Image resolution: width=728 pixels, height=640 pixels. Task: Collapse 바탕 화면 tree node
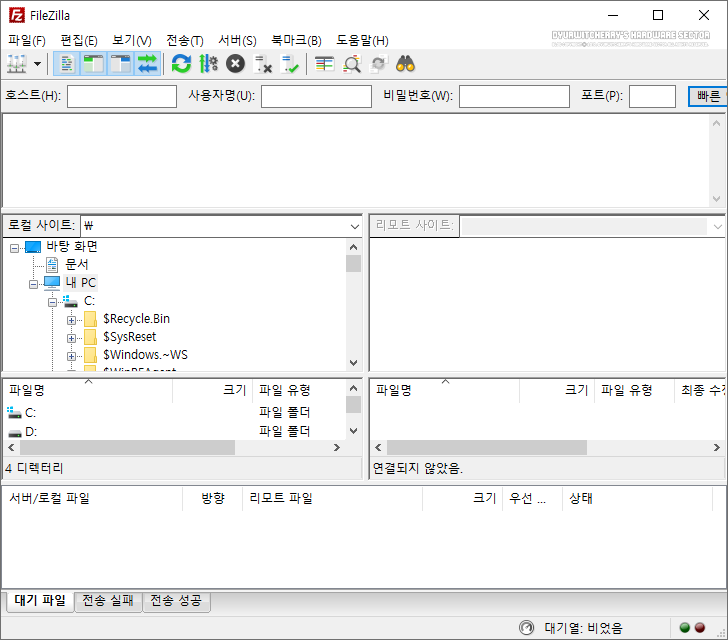[x=14, y=248]
